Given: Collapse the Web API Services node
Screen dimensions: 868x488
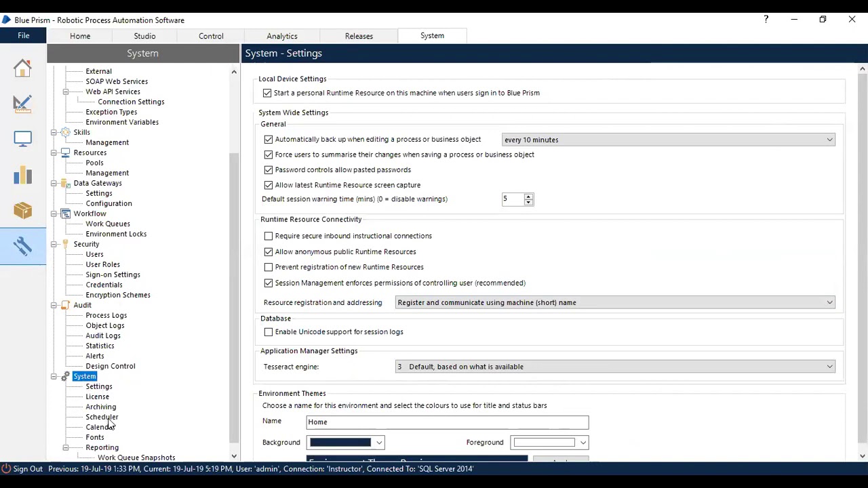Looking at the screenshot, I should pyautogui.click(x=66, y=91).
